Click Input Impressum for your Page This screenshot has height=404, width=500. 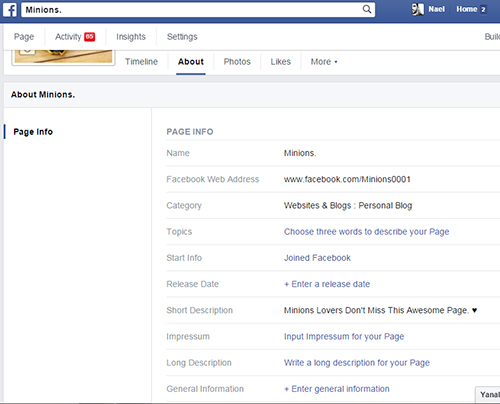coord(344,337)
